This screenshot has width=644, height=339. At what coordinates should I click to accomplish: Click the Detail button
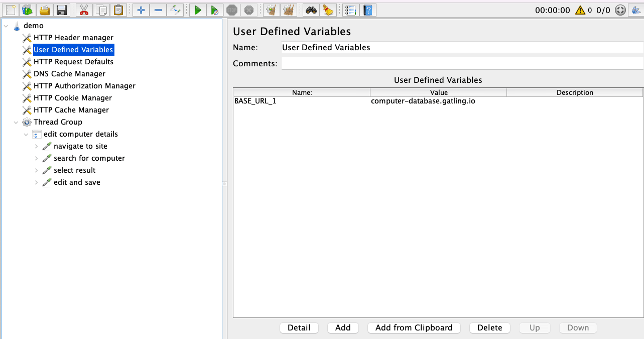pos(299,327)
